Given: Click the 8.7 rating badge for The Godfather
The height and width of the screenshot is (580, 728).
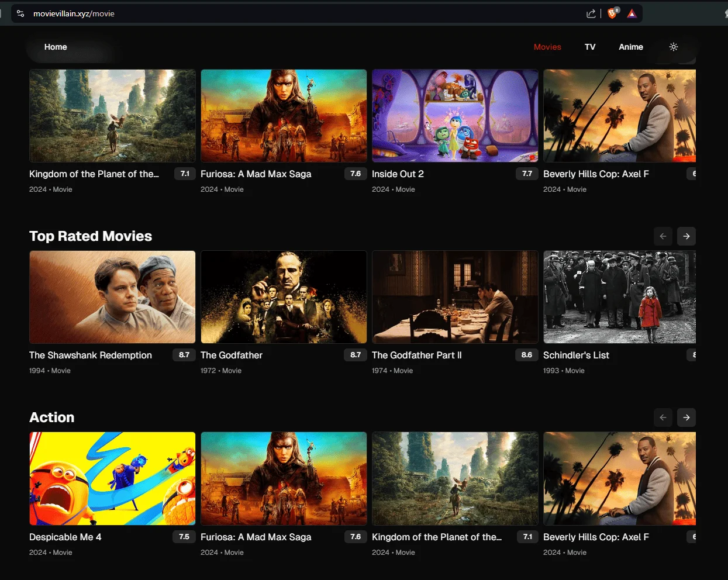Looking at the screenshot, I should (356, 355).
